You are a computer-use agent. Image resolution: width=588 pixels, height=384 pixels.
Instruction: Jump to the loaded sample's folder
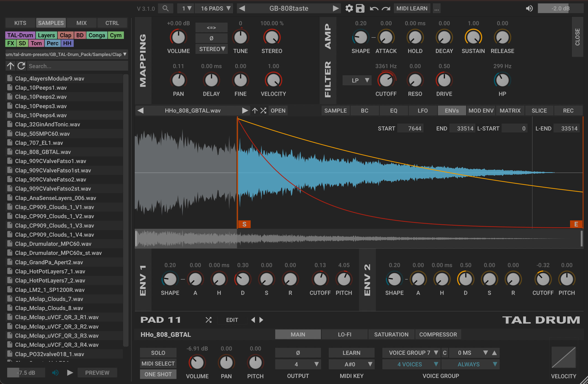255,111
